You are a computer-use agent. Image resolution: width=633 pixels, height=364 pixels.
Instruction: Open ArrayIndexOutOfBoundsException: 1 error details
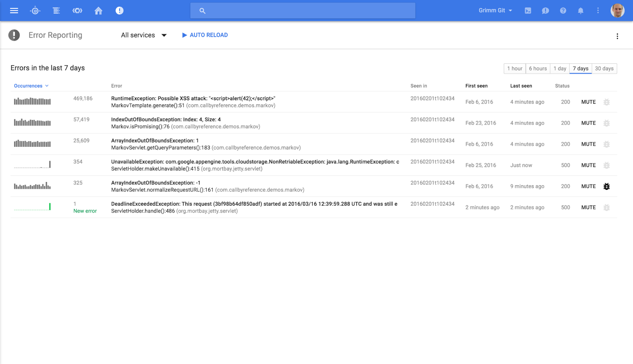(155, 140)
